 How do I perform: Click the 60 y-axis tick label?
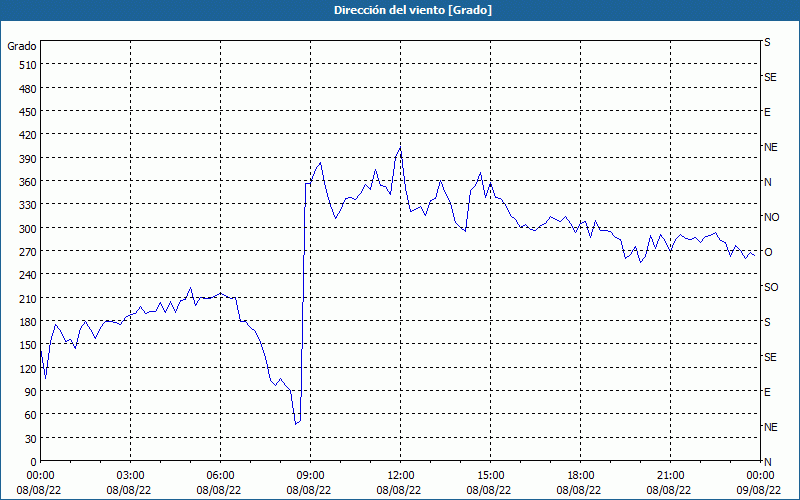point(31,415)
